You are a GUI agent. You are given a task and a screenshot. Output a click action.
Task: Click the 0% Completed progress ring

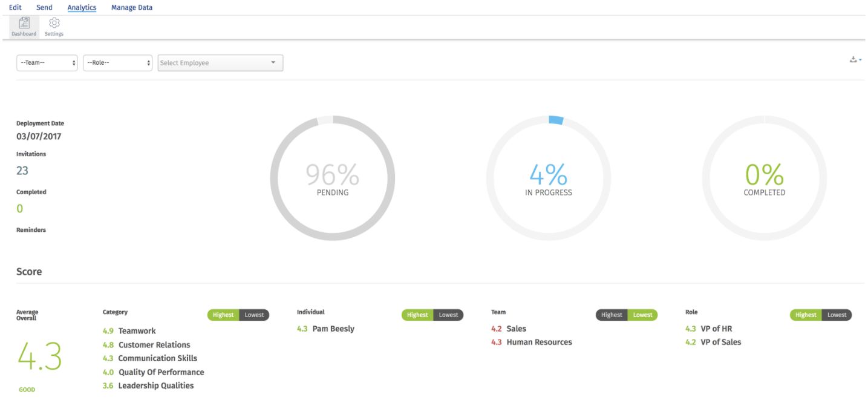coord(764,179)
